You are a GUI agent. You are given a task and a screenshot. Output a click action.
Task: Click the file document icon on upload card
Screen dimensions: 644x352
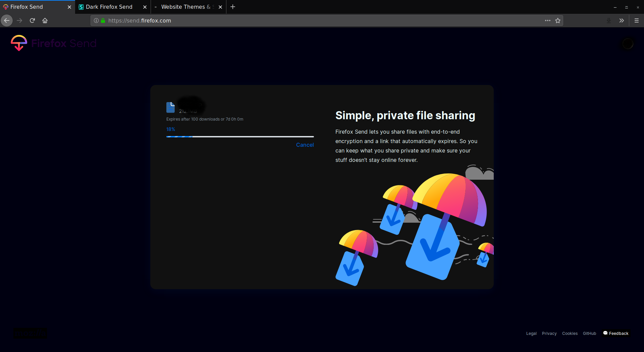click(170, 107)
